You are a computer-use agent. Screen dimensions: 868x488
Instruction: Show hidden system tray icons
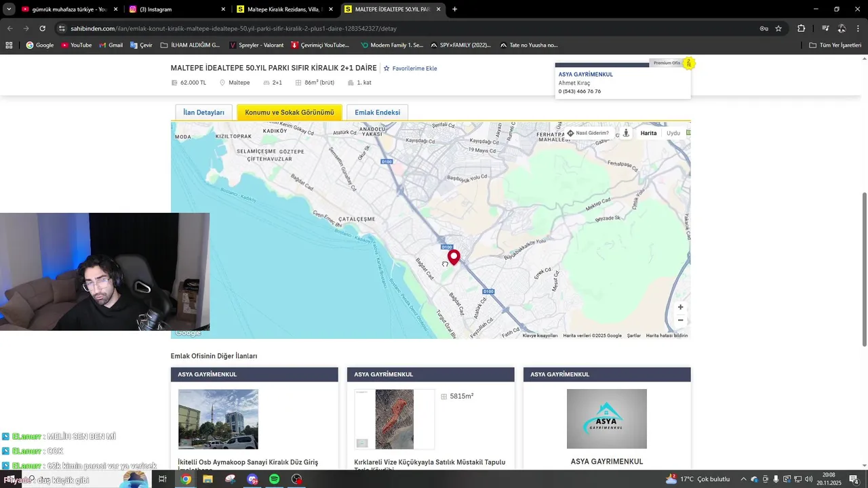pos(743,479)
